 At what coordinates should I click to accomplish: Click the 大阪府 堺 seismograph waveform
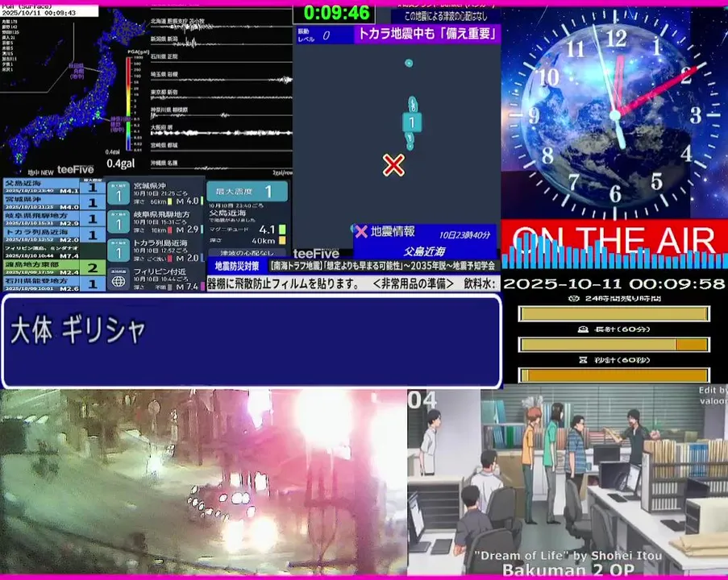pyautogui.click(x=221, y=132)
